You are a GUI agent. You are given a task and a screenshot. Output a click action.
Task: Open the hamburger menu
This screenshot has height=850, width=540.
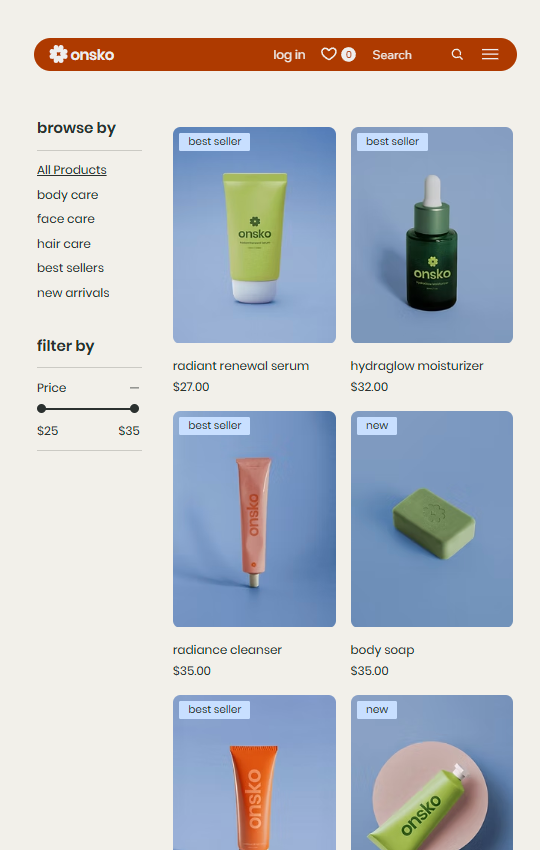[490, 54]
